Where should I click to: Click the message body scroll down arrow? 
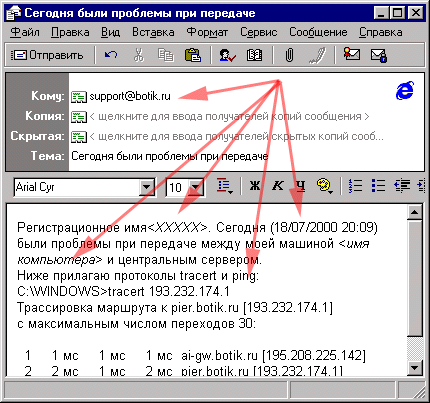coord(415,368)
